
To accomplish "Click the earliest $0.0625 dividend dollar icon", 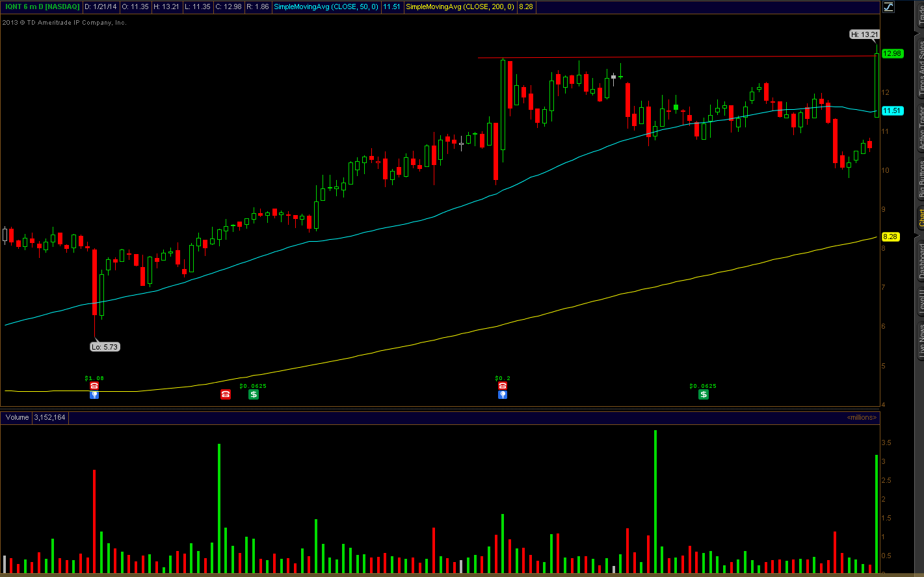I will tap(253, 394).
